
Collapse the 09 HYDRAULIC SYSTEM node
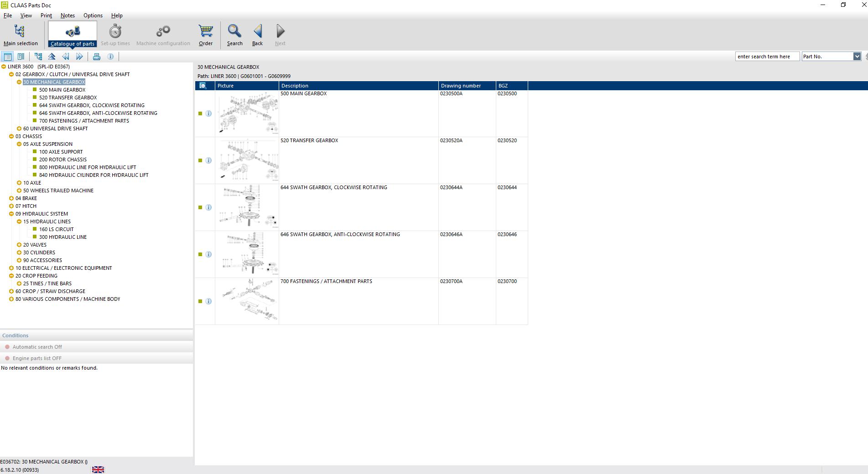click(11, 214)
